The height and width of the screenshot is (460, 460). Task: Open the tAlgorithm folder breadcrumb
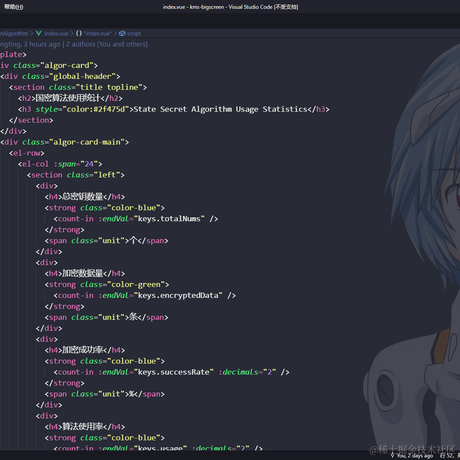coord(14,33)
